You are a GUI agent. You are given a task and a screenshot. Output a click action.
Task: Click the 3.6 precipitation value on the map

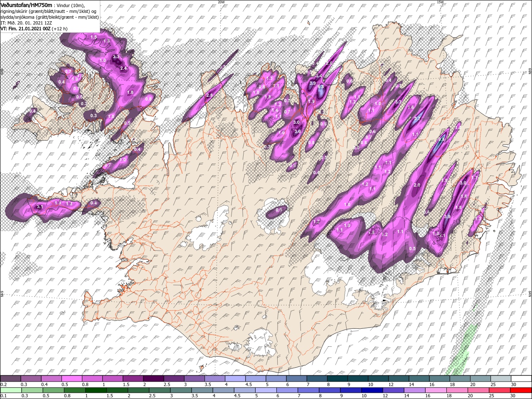pos(298,131)
